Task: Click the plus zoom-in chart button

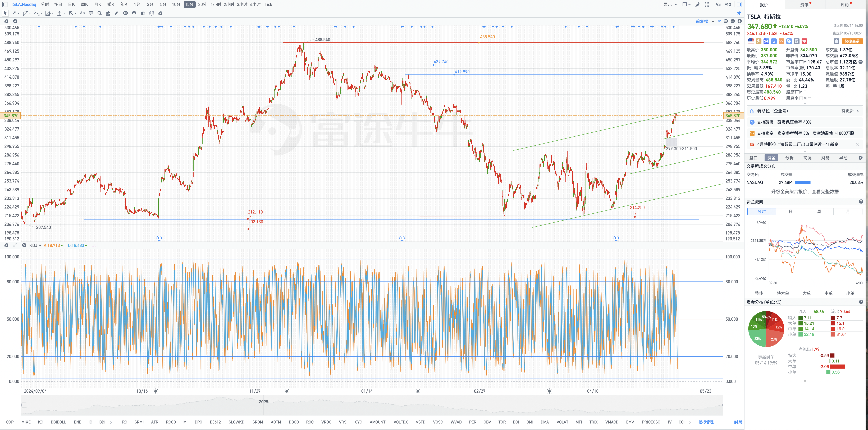Action: pyautogui.click(x=740, y=21)
